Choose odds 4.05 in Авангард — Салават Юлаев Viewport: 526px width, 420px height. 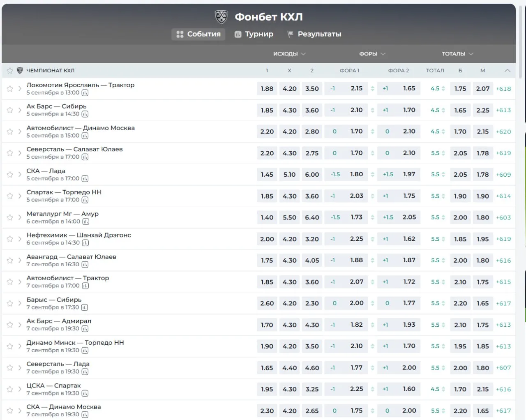312,261
